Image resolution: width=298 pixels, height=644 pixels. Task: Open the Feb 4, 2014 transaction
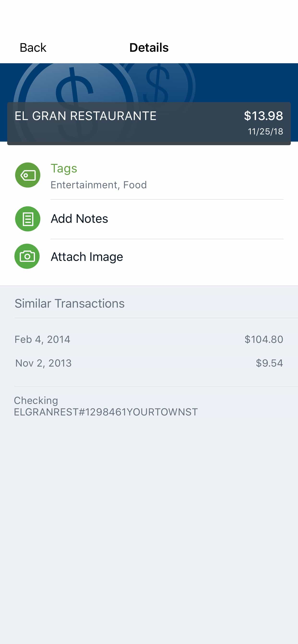42,339
